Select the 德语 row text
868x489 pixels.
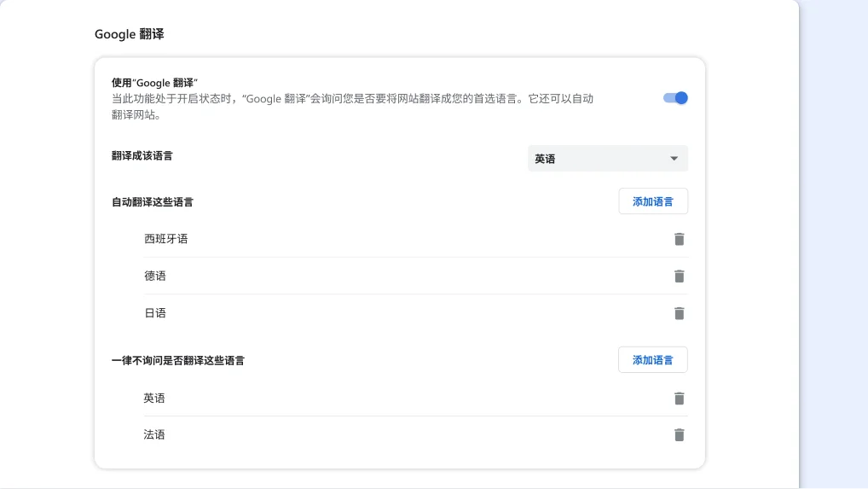point(155,276)
